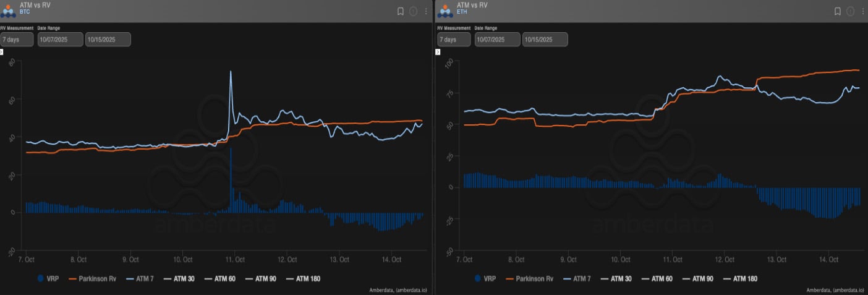Open RV Measurement dropdown on BTC chart
The height and width of the screenshot is (295, 868).
click(17, 40)
